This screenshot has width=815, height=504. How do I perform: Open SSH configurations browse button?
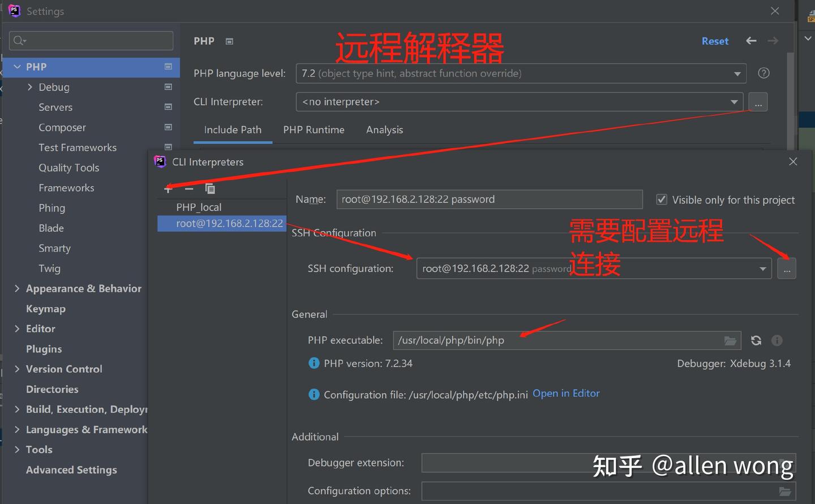point(787,269)
